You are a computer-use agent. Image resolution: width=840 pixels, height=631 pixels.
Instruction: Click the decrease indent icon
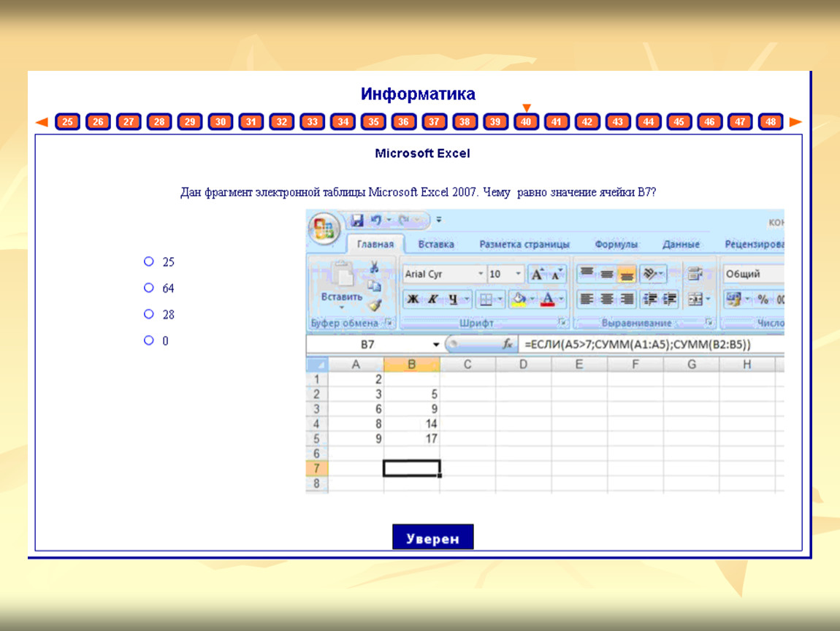pyautogui.click(x=650, y=299)
